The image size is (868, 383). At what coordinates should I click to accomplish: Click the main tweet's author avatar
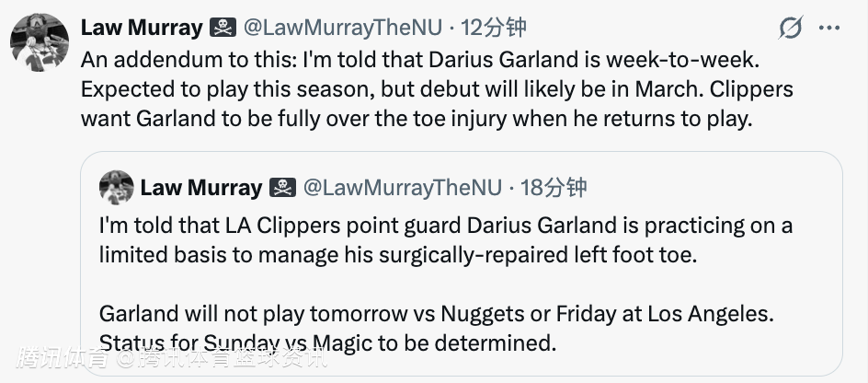[x=40, y=42]
